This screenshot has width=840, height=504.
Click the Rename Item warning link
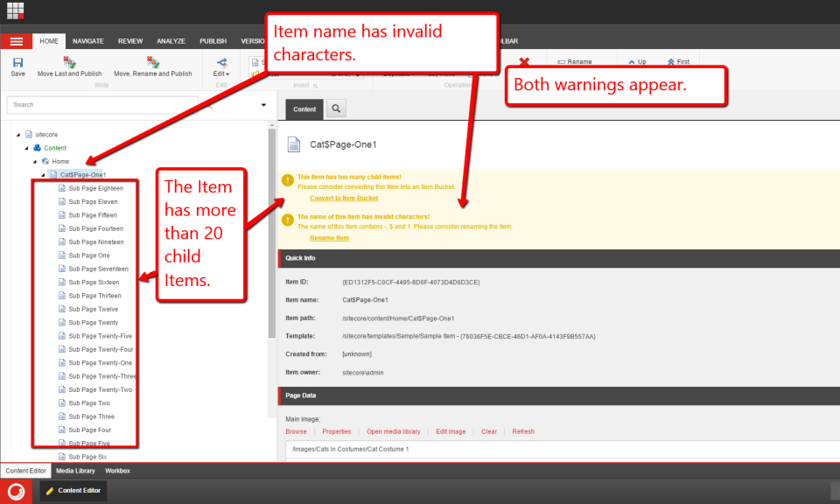point(328,237)
